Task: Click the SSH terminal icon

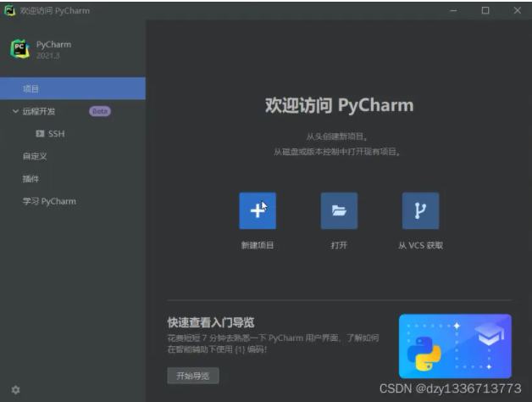Action: [x=40, y=133]
